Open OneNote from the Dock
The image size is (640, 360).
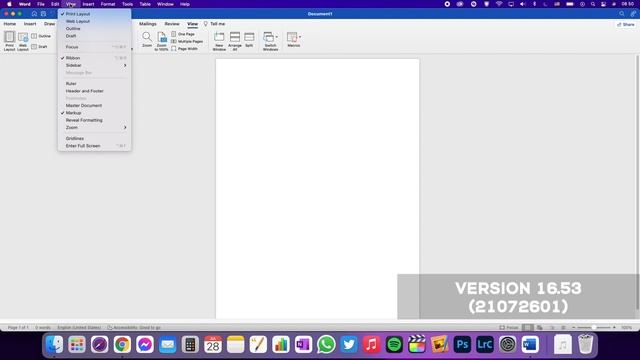click(x=303, y=344)
